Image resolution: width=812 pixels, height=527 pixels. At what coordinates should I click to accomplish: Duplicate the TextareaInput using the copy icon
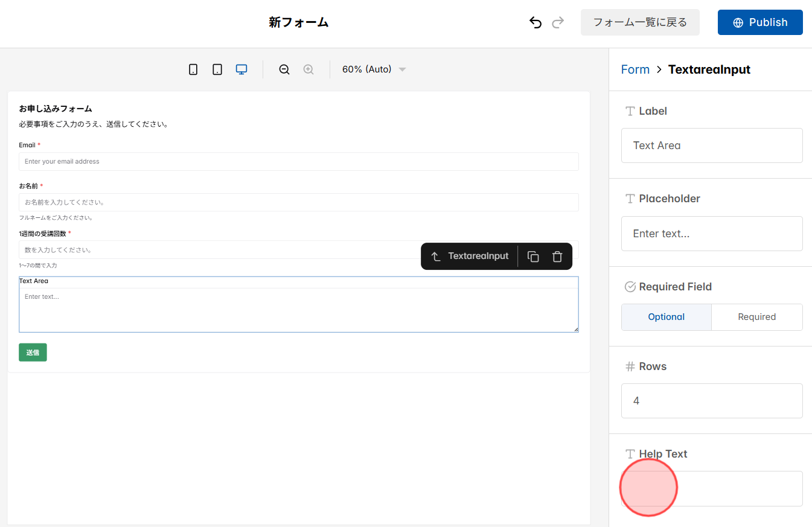pyautogui.click(x=533, y=256)
